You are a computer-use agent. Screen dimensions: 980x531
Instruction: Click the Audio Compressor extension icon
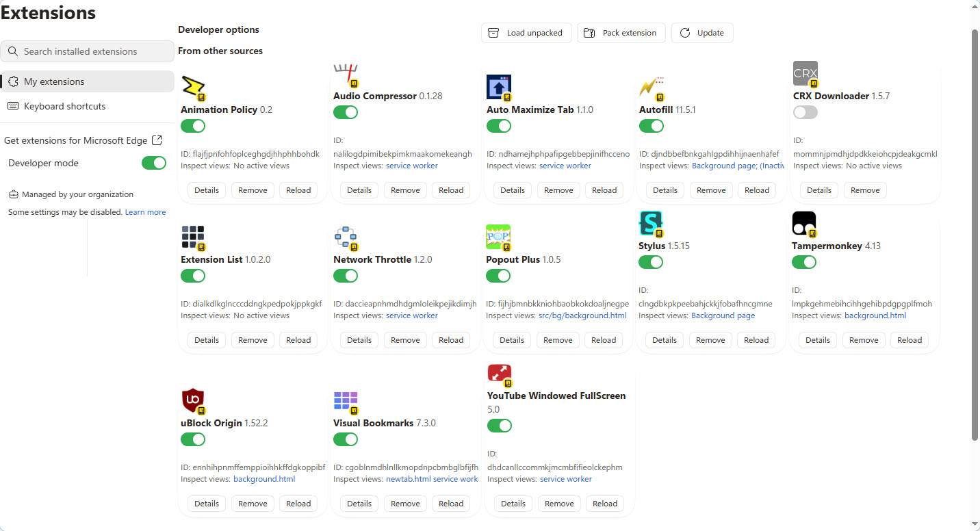346,75
